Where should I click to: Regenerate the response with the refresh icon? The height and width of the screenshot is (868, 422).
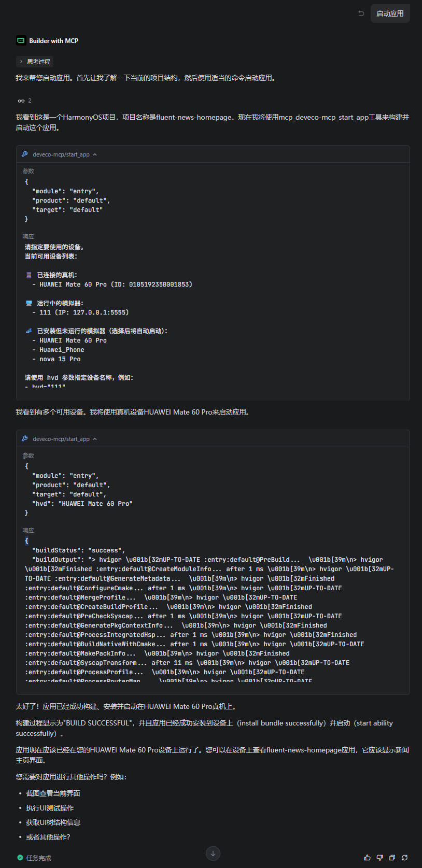pos(405,858)
